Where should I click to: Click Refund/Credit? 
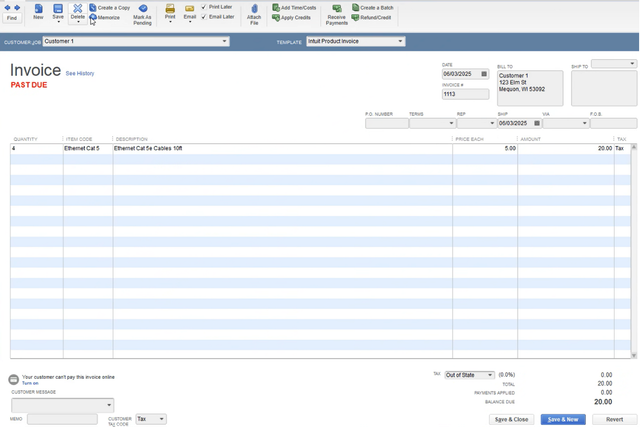click(x=371, y=18)
